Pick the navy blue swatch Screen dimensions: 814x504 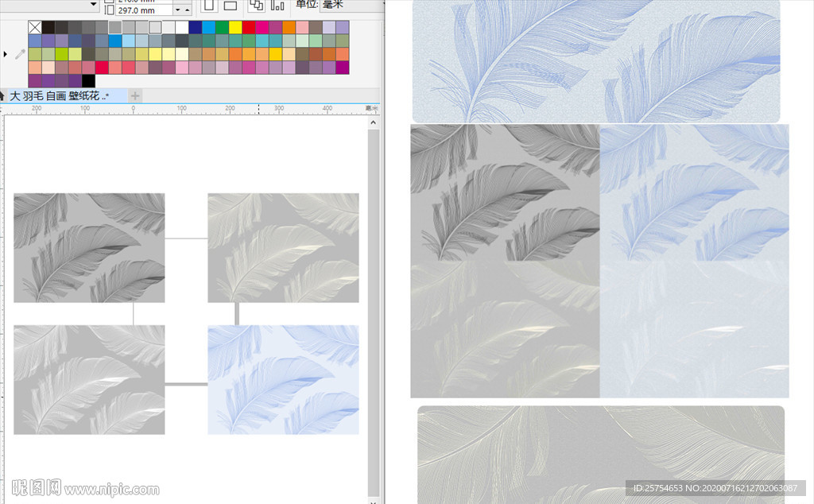196,27
